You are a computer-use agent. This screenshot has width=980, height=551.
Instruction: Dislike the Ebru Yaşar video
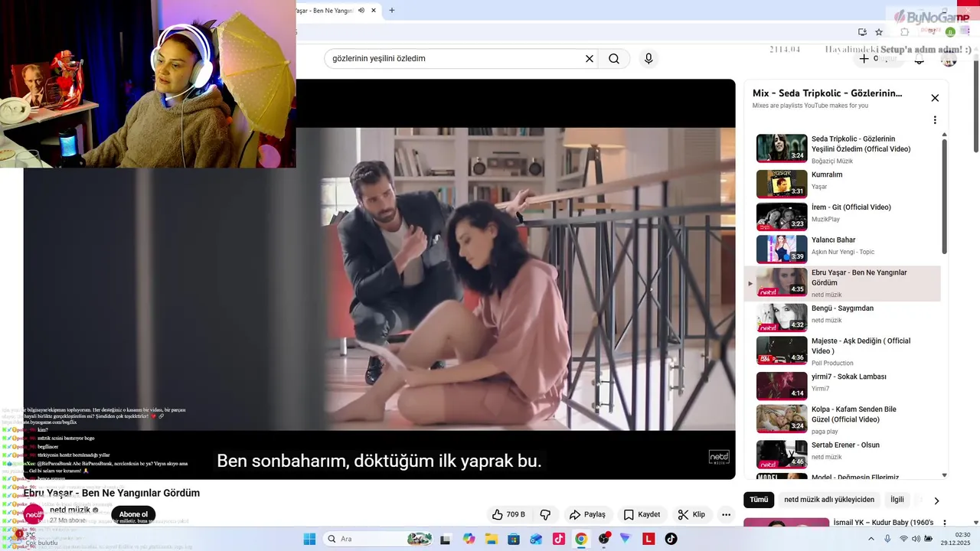(x=545, y=514)
